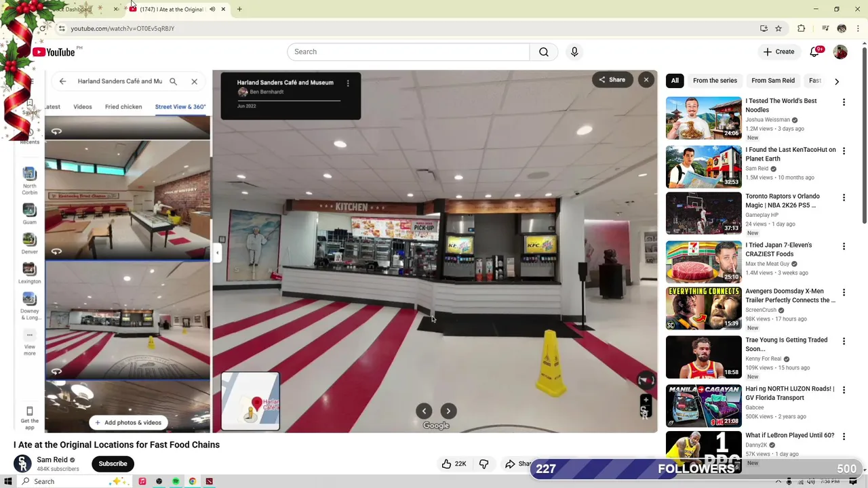Screen dimensions: 868x488
Task: Click the YouTube logo to go home
Action: (54, 52)
